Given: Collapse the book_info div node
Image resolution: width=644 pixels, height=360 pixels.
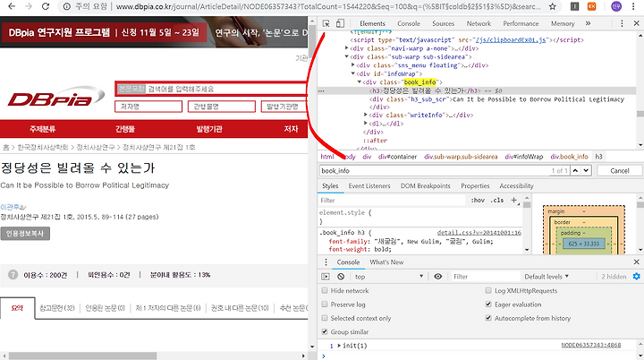Looking at the screenshot, I should click(360, 81).
